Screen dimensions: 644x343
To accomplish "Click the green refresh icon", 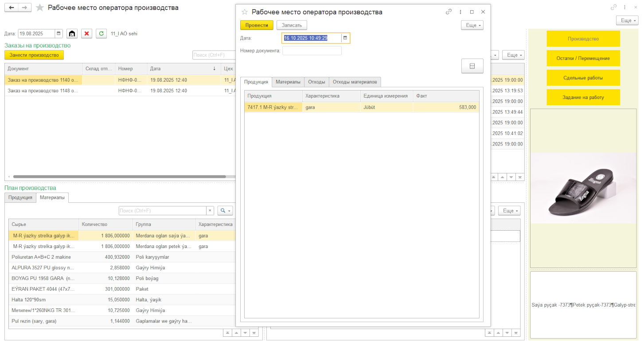I will pos(101,34).
